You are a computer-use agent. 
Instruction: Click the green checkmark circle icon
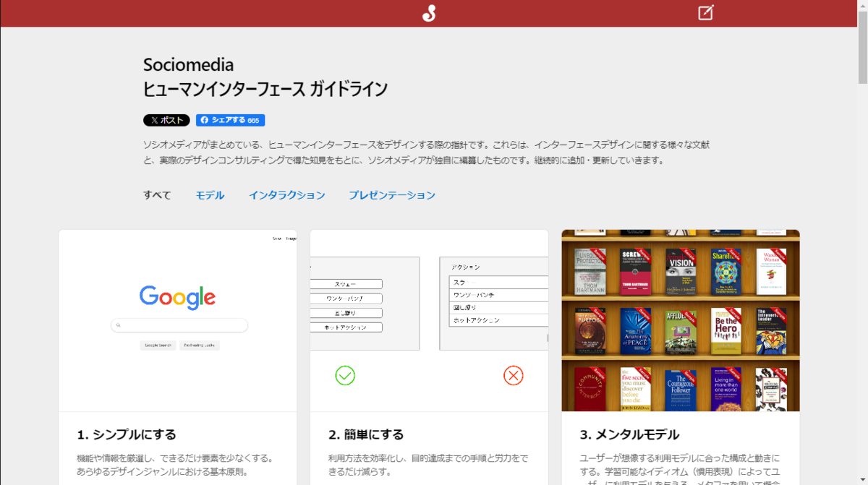345,375
